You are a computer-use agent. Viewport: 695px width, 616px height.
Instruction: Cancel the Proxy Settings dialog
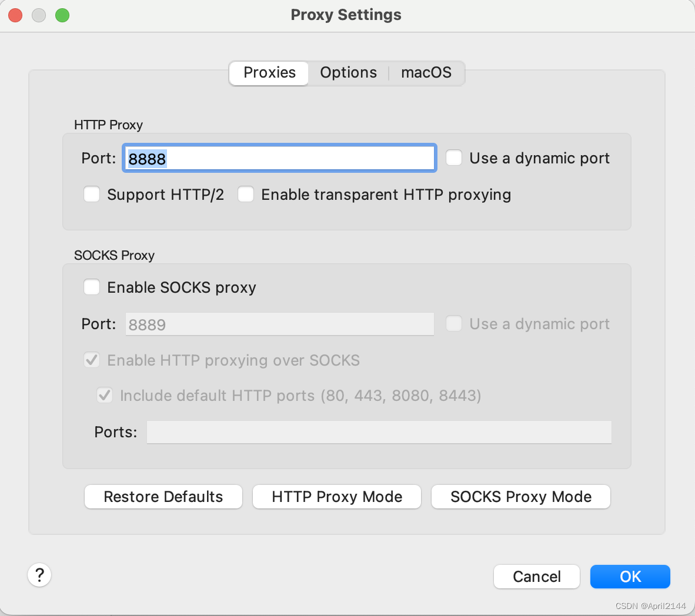[x=537, y=577]
